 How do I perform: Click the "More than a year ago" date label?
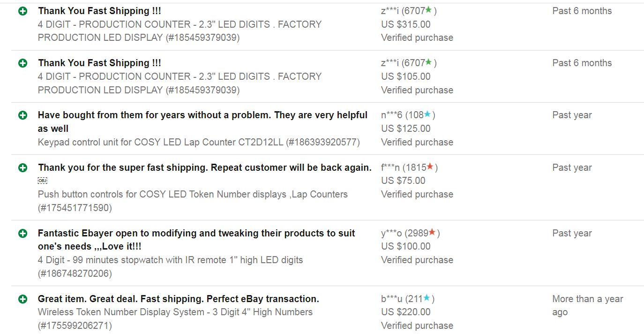coord(587,305)
